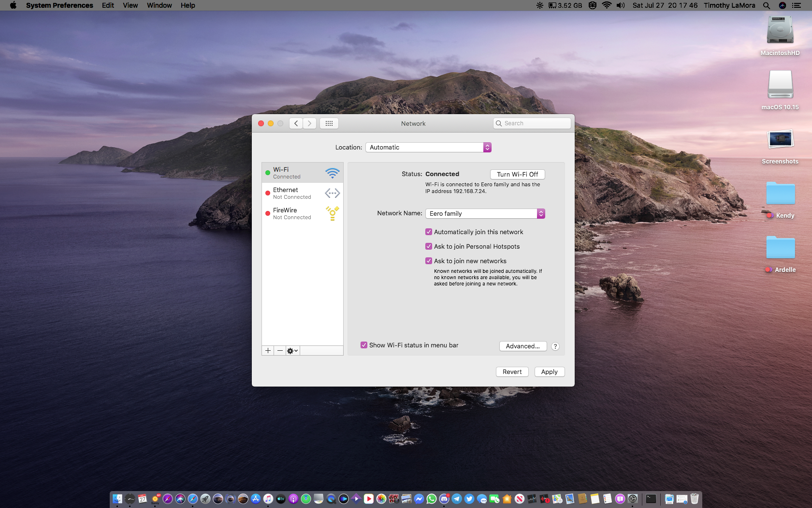The image size is (812, 508).
Task: Toggle Show Wi-Fi status in menu bar
Action: point(364,345)
